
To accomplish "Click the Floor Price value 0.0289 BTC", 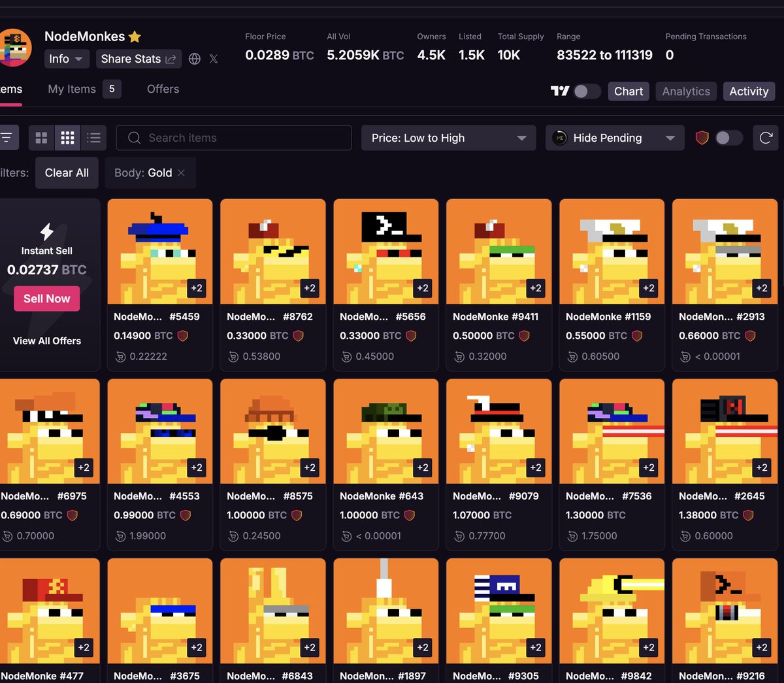I will click(x=280, y=56).
